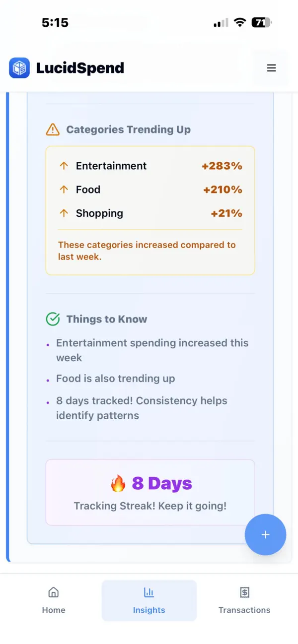The width and height of the screenshot is (298, 644).
Task: Click the Entertainment +283% row
Action: (x=149, y=166)
